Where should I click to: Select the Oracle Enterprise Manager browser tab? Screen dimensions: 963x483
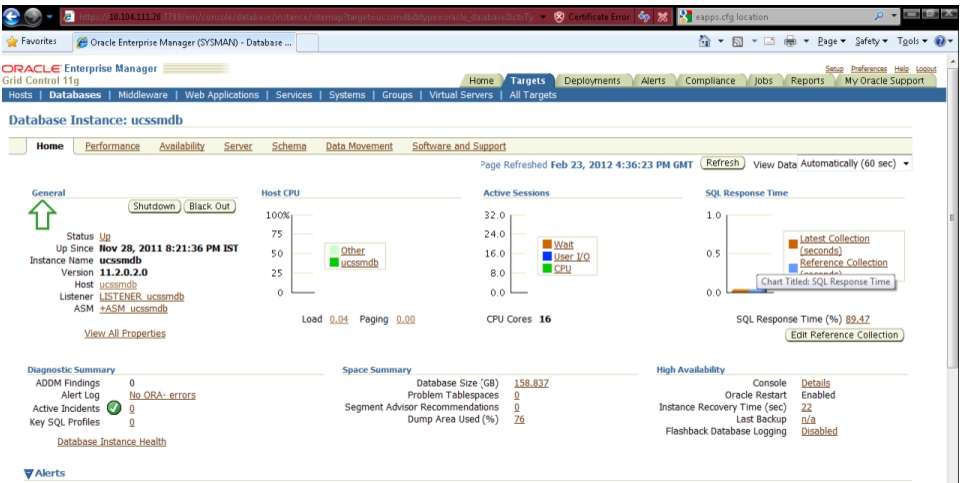pos(185,42)
